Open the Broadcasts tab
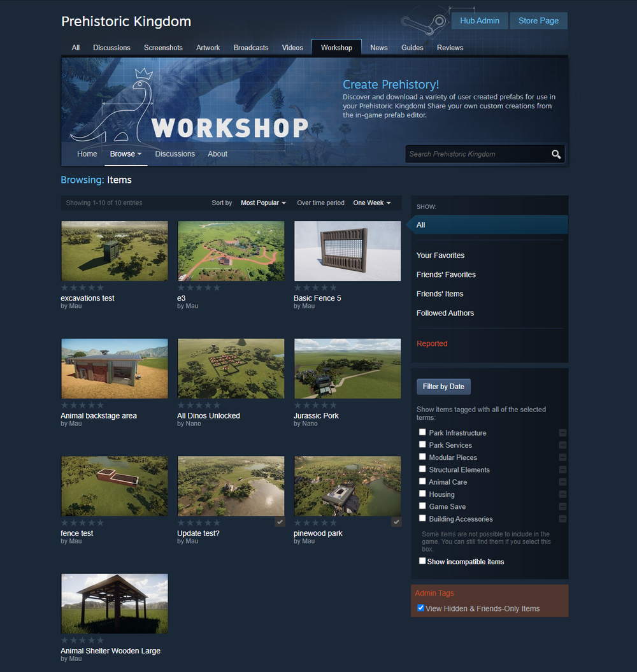Screen dimensions: 637x672 pyautogui.click(x=251, y=48)
